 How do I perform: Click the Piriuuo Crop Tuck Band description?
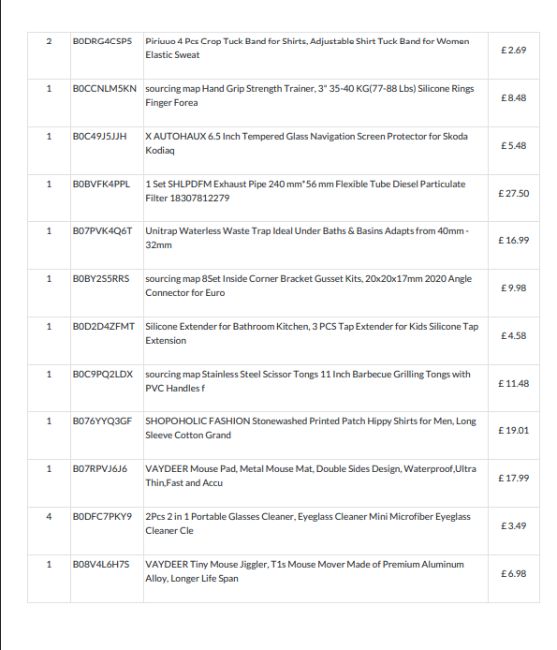307,48
